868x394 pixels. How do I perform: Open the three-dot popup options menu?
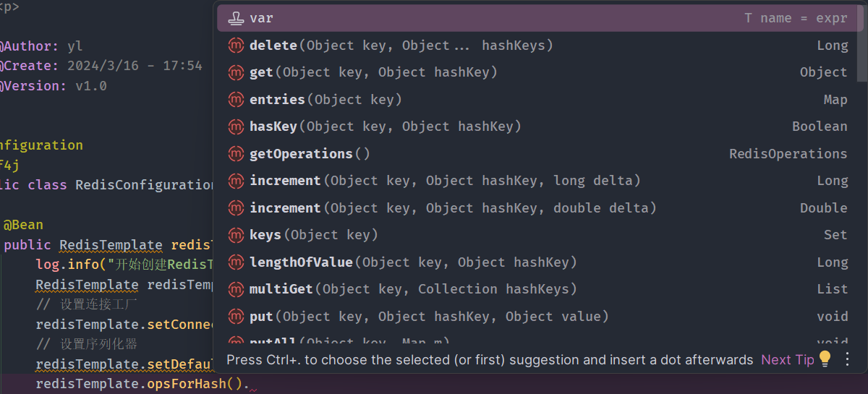[848, 359]
